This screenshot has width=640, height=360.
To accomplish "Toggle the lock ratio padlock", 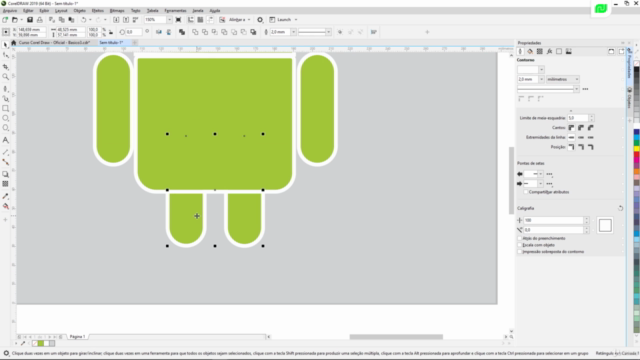I will point(111,32).
